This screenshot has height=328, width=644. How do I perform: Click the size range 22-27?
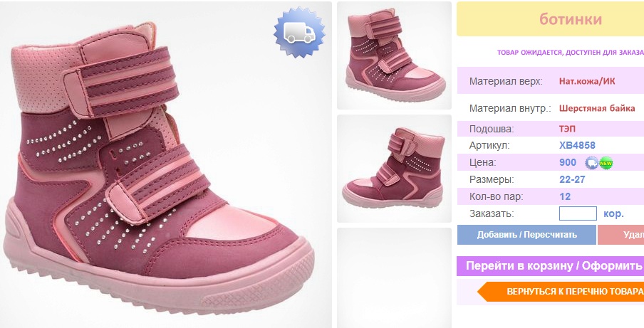click(x=572, y=179)
